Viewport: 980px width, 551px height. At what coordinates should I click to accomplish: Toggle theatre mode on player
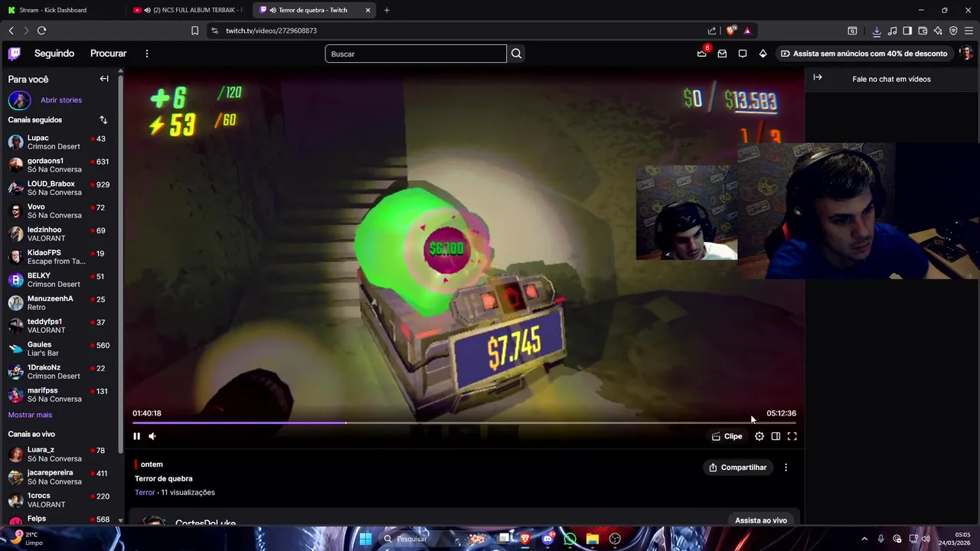pyautogui.click(x=776, y=436)
